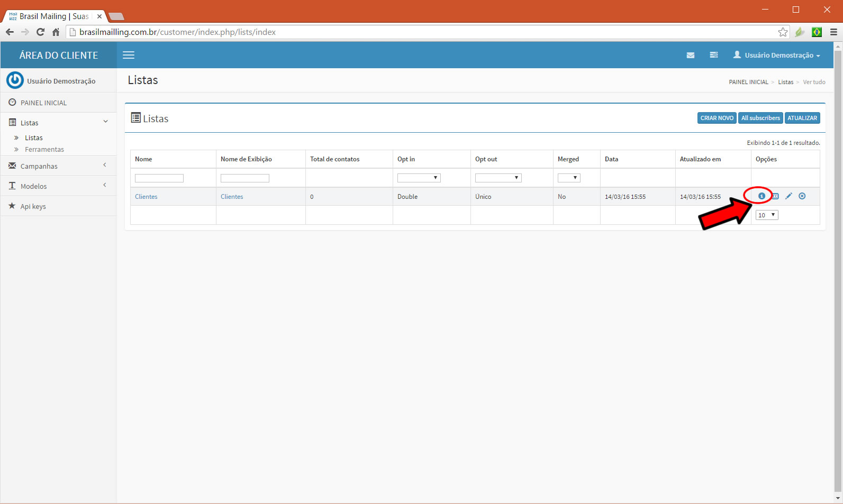Click the ÁREA DO CLIENTE header title

pyautogui.click(x=59, y=55)
